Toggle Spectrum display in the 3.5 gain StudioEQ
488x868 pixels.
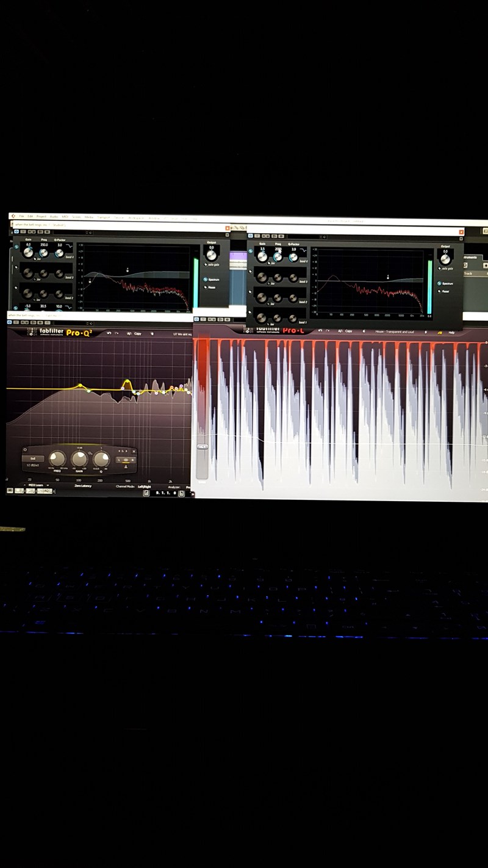pos(440,284)
